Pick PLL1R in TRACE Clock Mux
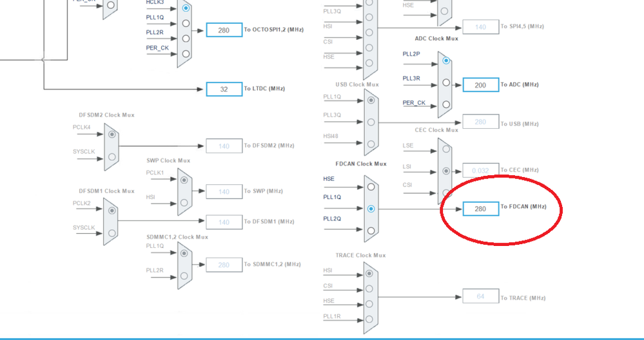Viewport: 644px width, 340px height. point(369,319)
